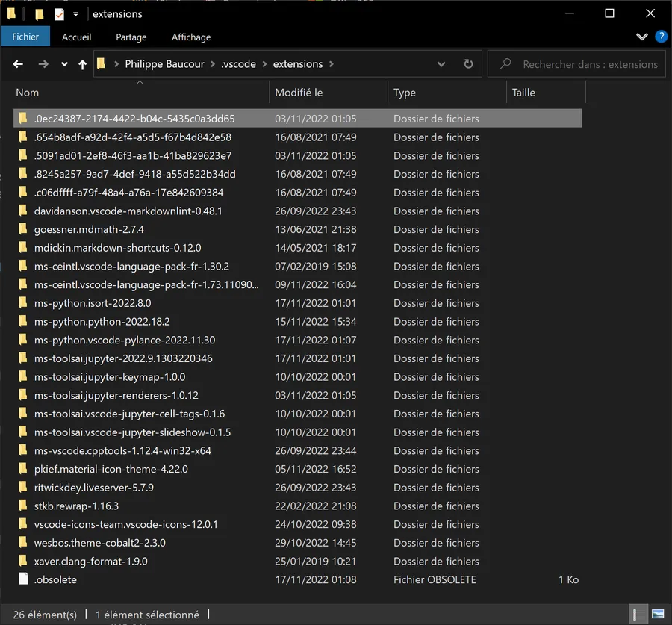This screenshot has width=672, height=625.
Task: Click folder icon of ms-vscode.cpptools-1.12.4-win32-x64
Action: [22, 450]
